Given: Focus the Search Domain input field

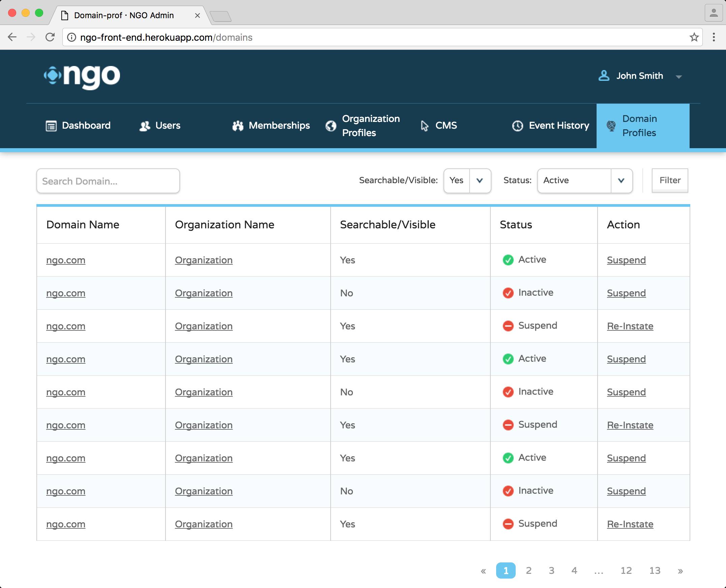Looking at the screenshot, I should [x=108, y=181].
